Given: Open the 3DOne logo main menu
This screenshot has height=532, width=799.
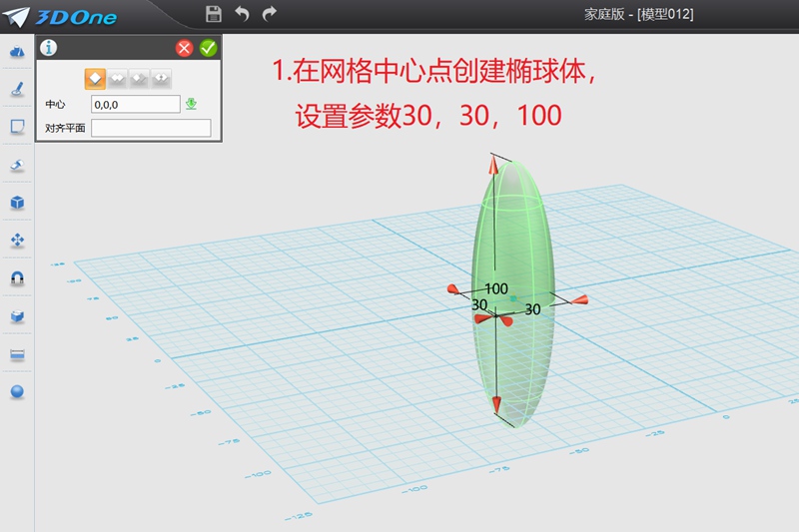Looking at the screenshot, I should (61, 17).
